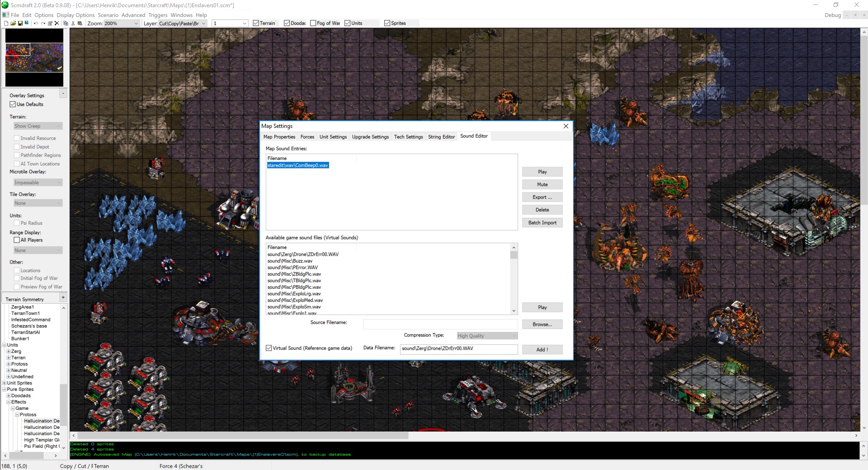Expand the Zerg units tree node
The image size is (868, 470).
tap(9, 351)
